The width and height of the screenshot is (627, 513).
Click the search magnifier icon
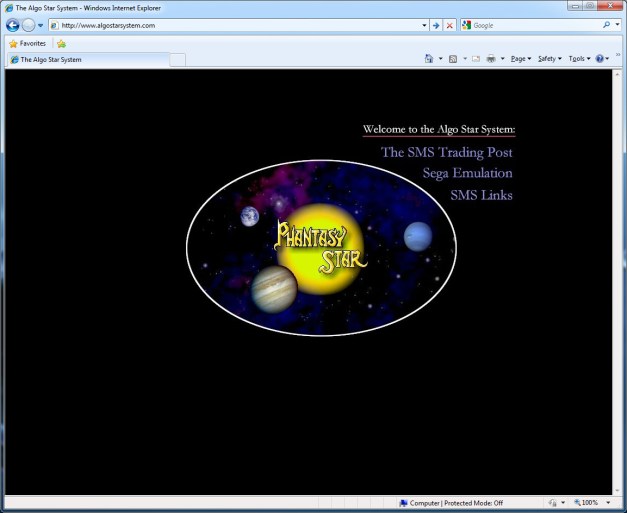[605, 25]
